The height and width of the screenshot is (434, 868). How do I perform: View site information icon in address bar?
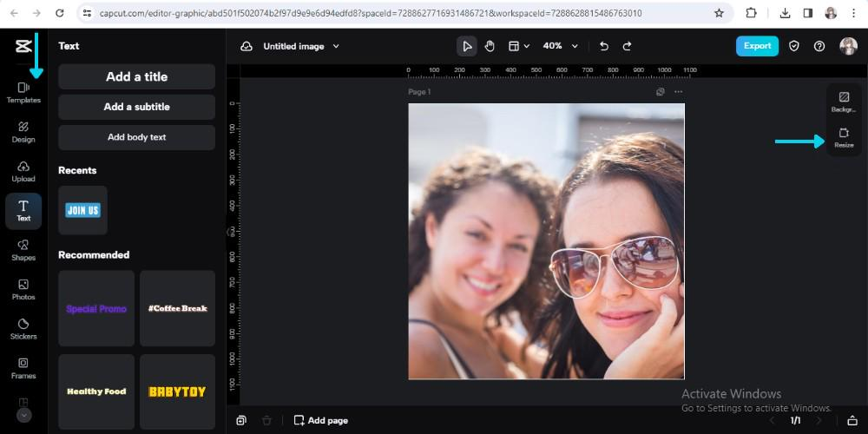point(86,13)
